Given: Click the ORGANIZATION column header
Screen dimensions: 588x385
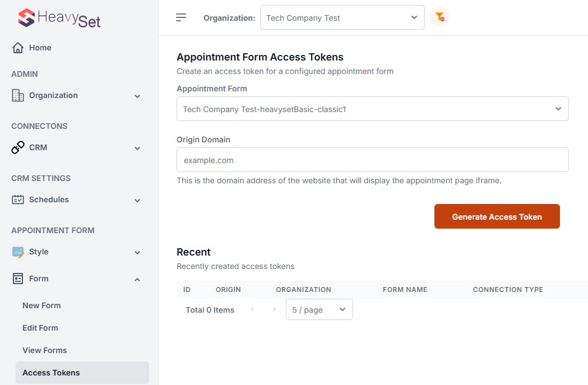Looking at the screenshot, I should click(303, 289).
